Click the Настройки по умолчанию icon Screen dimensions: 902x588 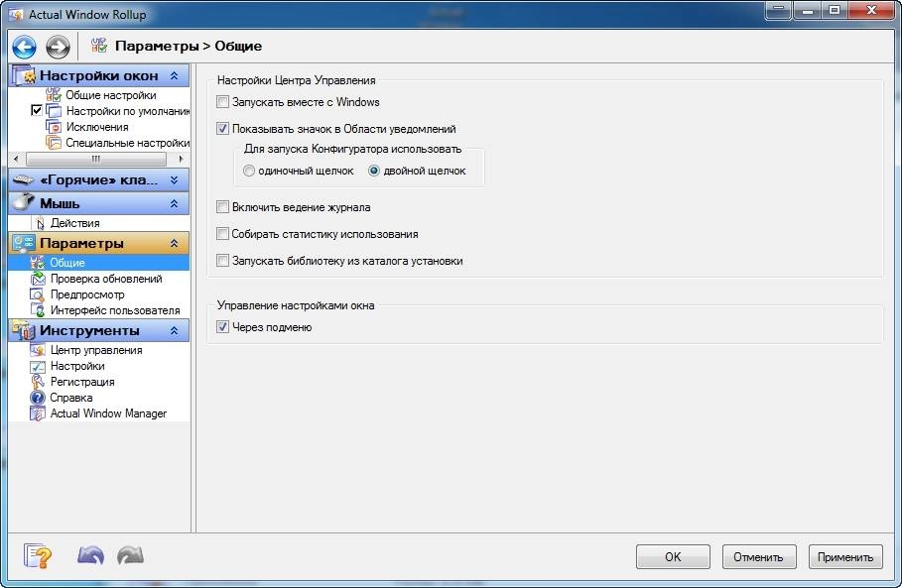coord(54,111)
